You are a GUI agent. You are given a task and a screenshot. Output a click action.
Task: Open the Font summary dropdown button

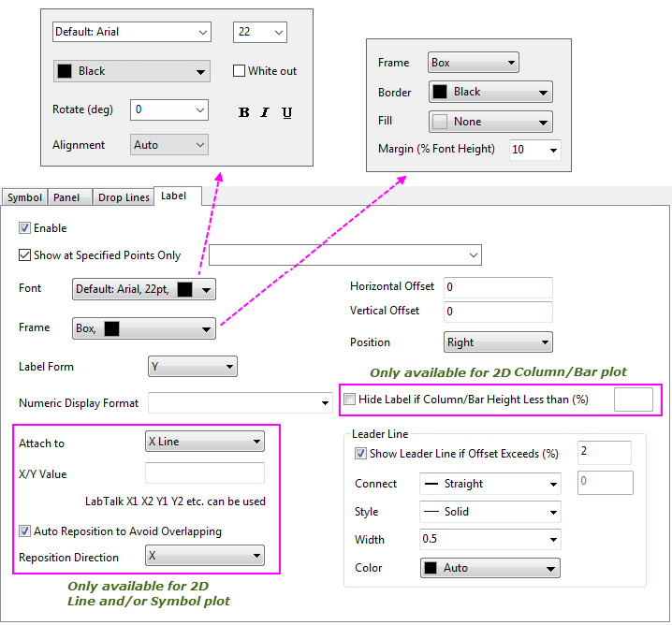click(144, 290)
